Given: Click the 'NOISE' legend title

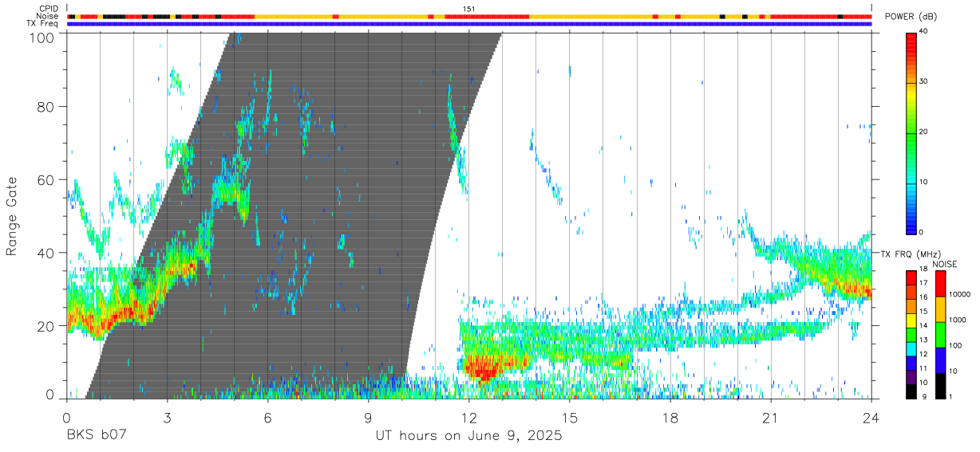Looking at the screenshot, I should pyautogui.click(x=943, y=264).
